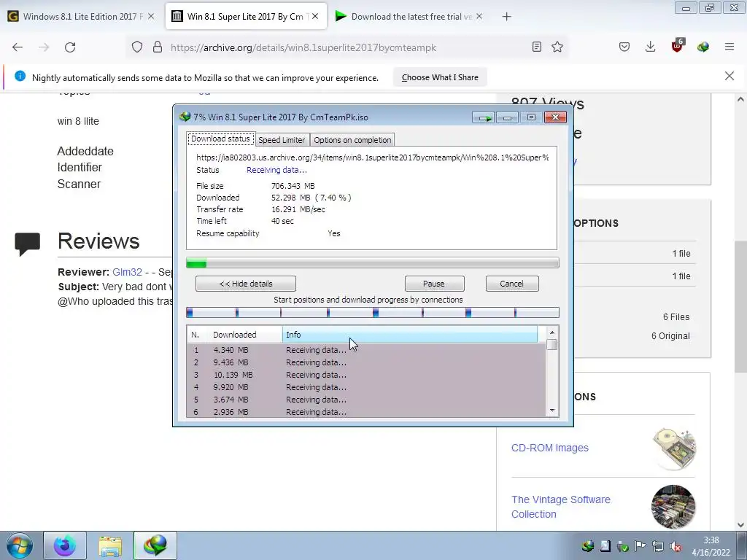
Task: Open The Vintage Software Collection link
Action: coord(561,507)
